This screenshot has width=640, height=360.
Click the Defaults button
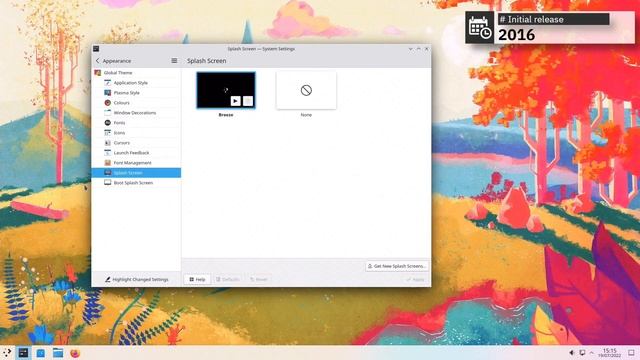tap(228, 280)
